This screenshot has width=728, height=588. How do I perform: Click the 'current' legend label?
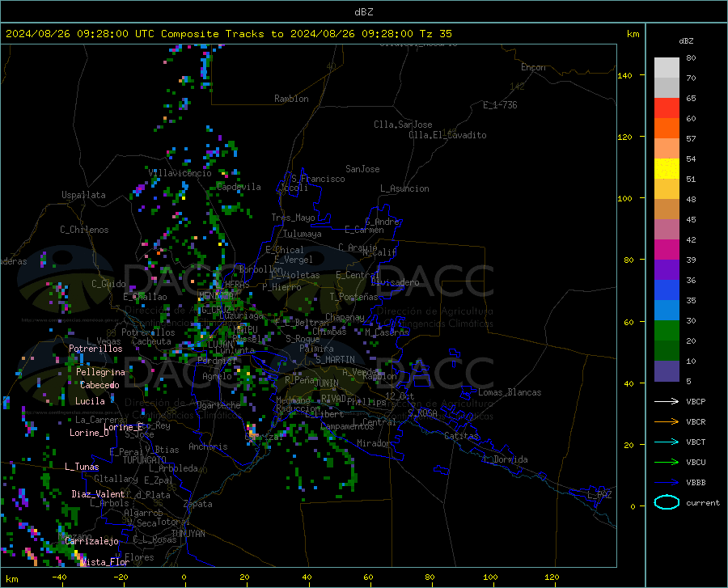[x=703, y=502]
